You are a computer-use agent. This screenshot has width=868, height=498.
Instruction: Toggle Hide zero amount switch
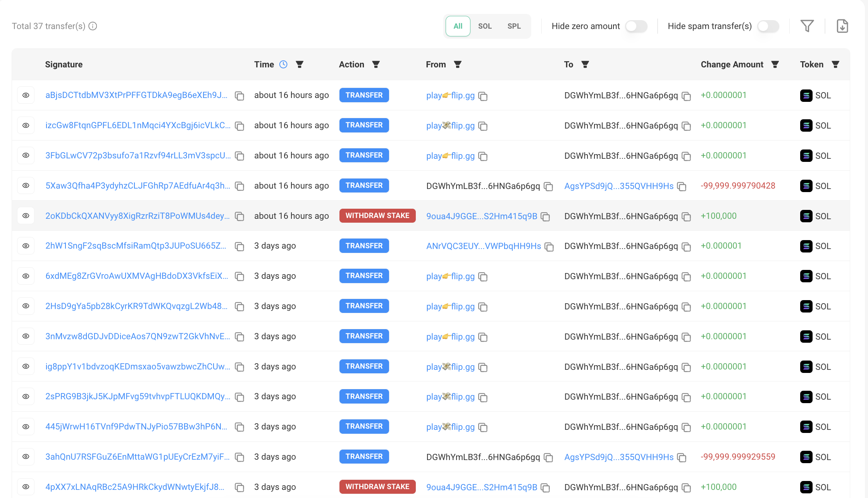[636, 26]
